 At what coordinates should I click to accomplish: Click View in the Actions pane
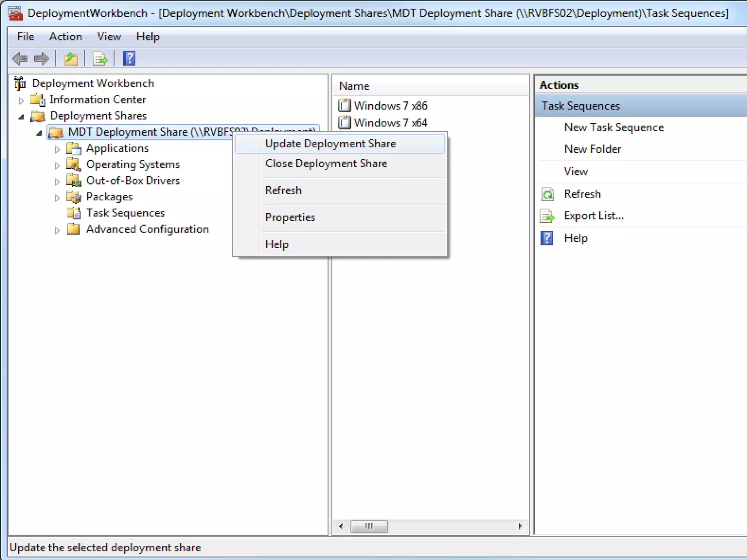(576, 171)
